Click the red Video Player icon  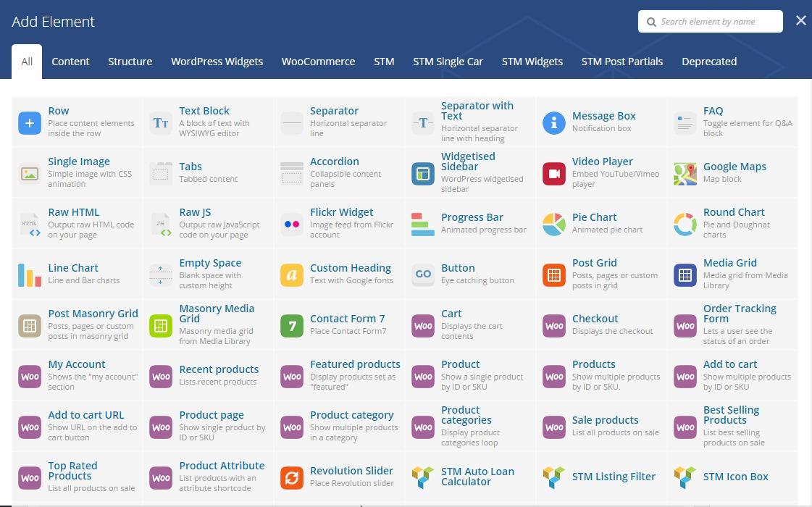click(553, 174)
